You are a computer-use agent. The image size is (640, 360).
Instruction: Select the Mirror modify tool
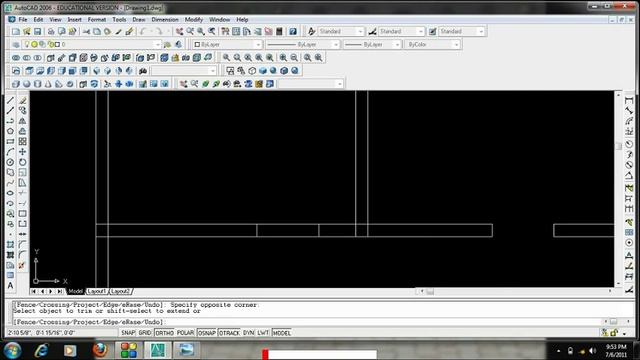(22, 121)
